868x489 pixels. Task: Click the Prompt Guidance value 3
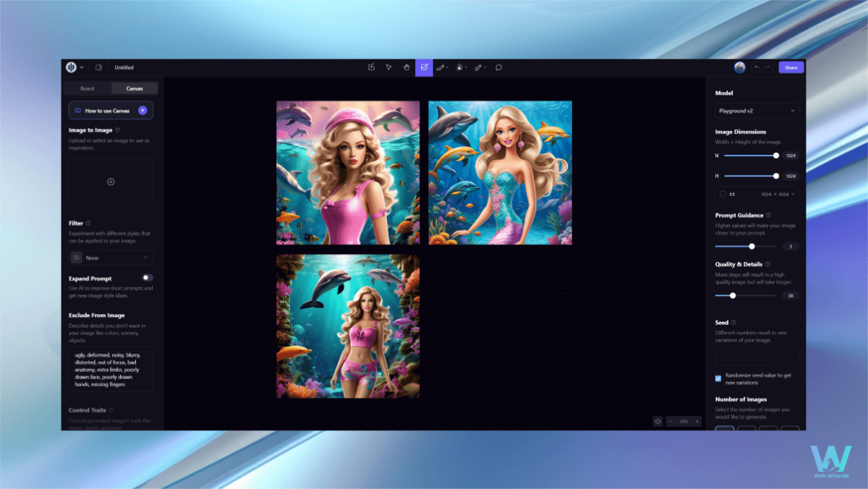(x=791, y=246)
